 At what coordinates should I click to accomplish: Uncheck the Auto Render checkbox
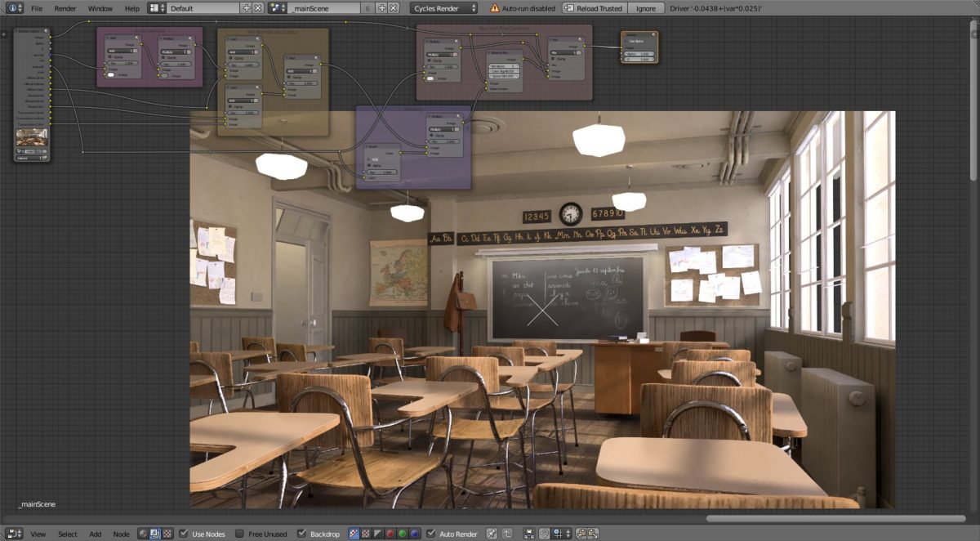pyautogui.click(x=430, y=534)
